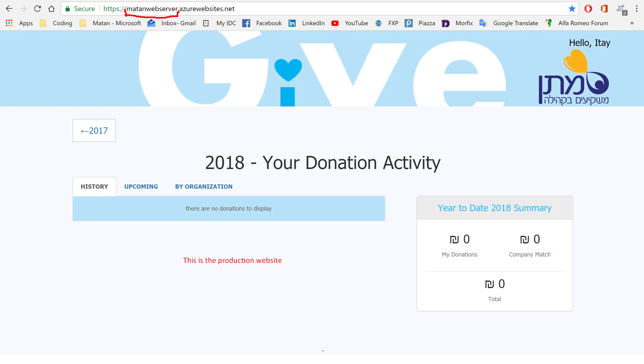The image size is (644, 364).
Task: Open the YouTube bookmark
Action: pyautogui.click(x=350, y=23)
